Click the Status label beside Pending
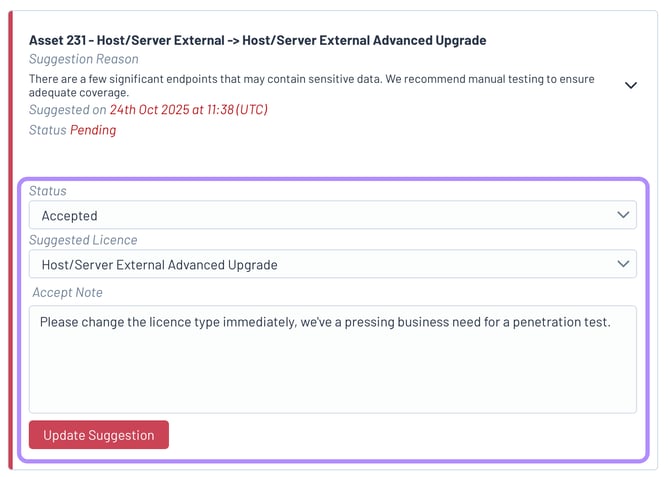670x477 pixels. click(47, 130)
